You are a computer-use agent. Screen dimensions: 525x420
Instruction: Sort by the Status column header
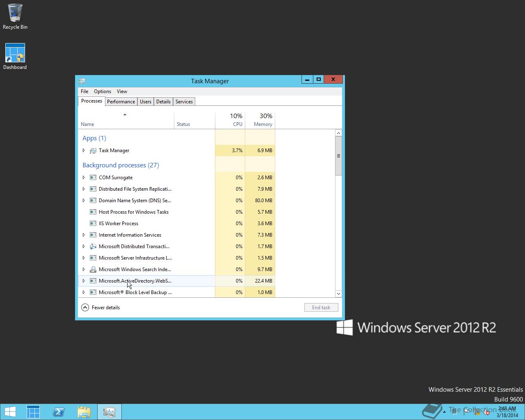coord(194,120)
